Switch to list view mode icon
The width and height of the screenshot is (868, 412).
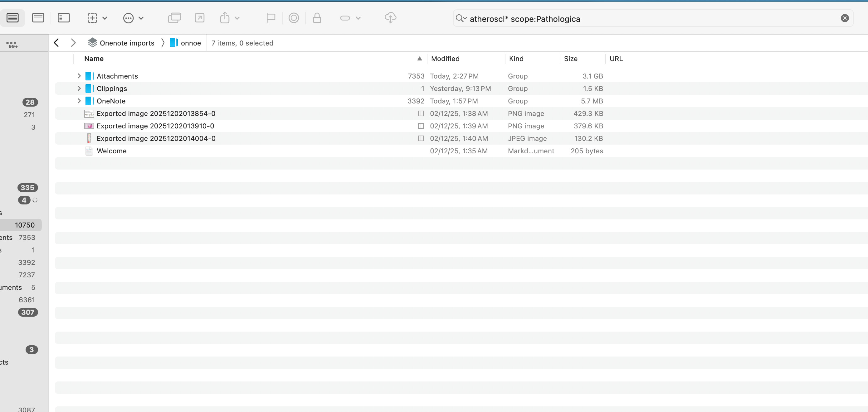12,18
